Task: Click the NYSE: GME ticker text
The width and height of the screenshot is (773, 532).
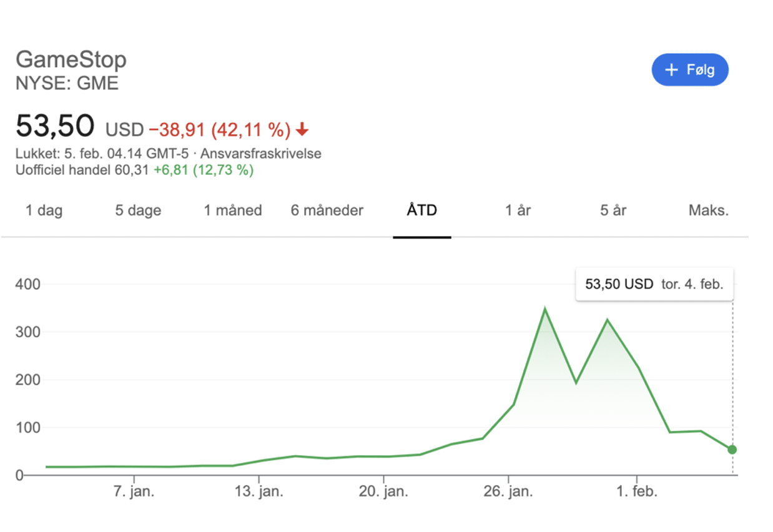Action: tap(67, 83)
